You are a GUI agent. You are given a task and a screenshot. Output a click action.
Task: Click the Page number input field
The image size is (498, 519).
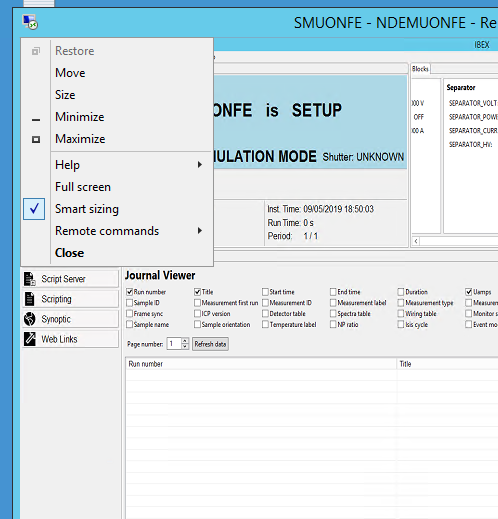174,344
